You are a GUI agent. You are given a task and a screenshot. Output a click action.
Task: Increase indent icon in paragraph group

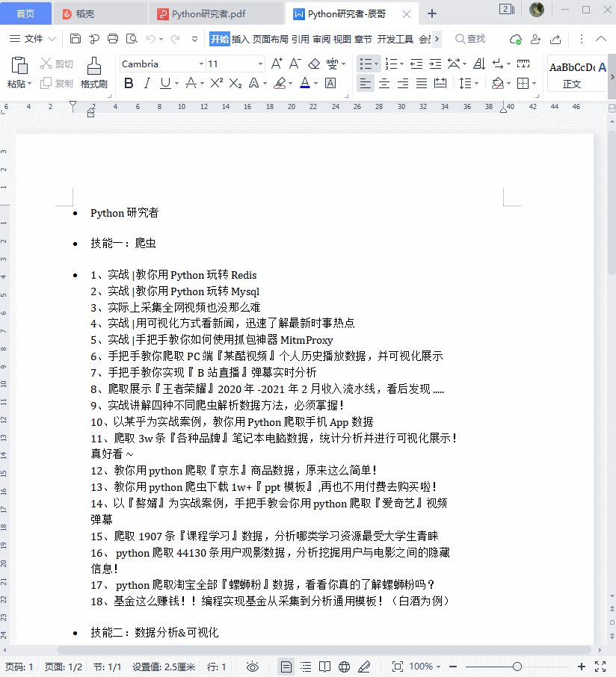click(435, 64)
